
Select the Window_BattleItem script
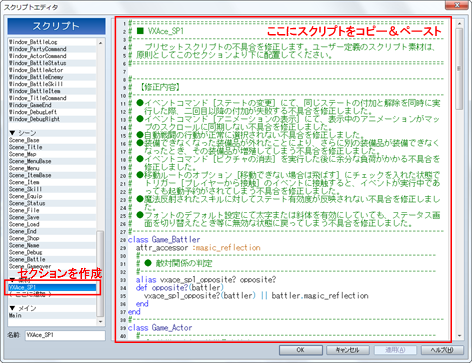(52, 91)
